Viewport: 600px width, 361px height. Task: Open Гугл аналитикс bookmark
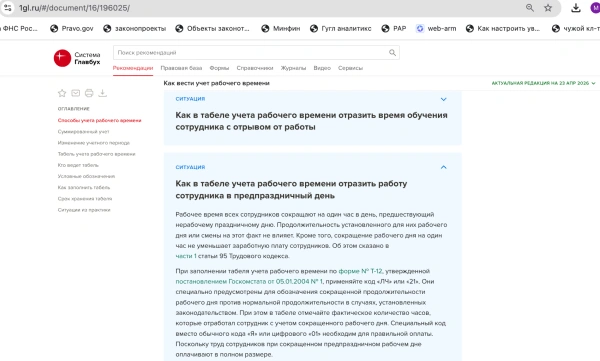[341, 28]
